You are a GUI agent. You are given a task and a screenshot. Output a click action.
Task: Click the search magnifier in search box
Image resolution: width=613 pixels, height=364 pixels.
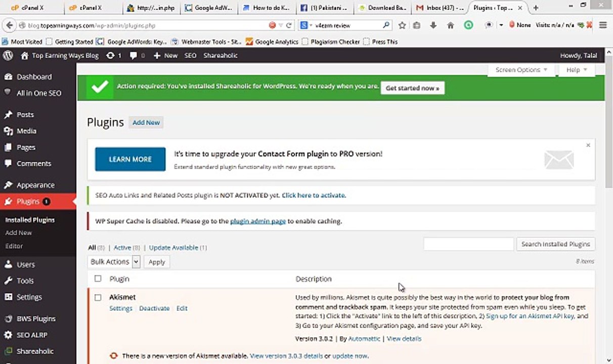[x=386, y=25]
